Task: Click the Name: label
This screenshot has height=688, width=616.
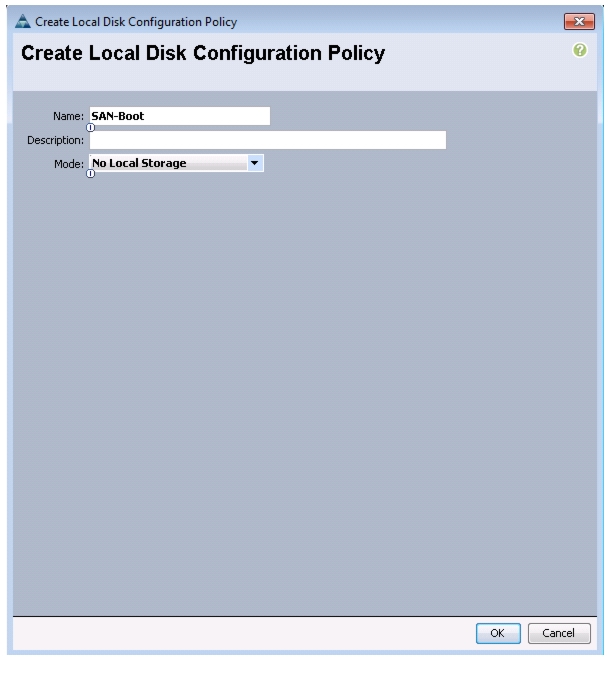Action: pos(68,116)
